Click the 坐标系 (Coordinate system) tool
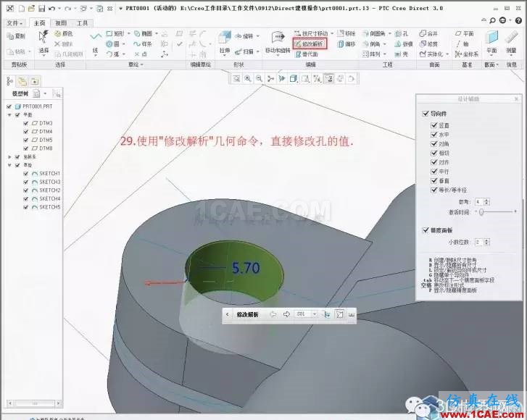The image size is (527, 420). tap(467, 54)
